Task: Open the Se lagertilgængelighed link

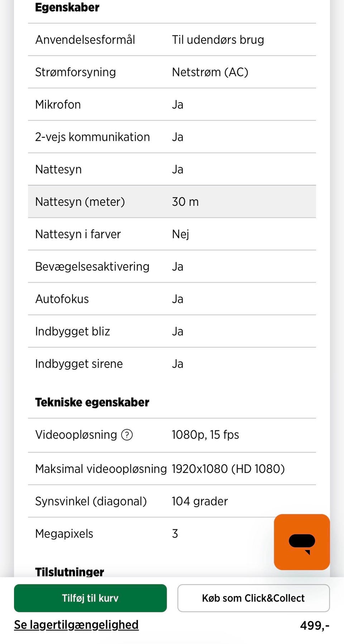Action: (x=76, y=625)
